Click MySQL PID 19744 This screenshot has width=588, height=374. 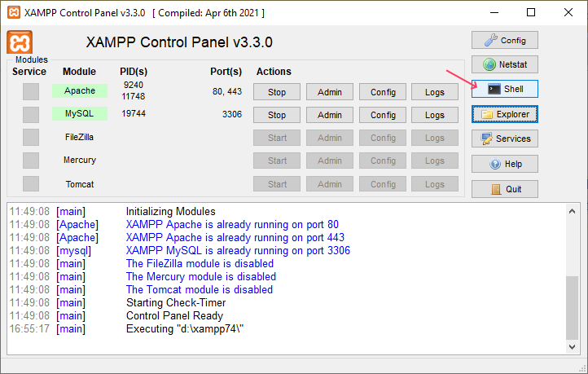click(x=133, y=113)
